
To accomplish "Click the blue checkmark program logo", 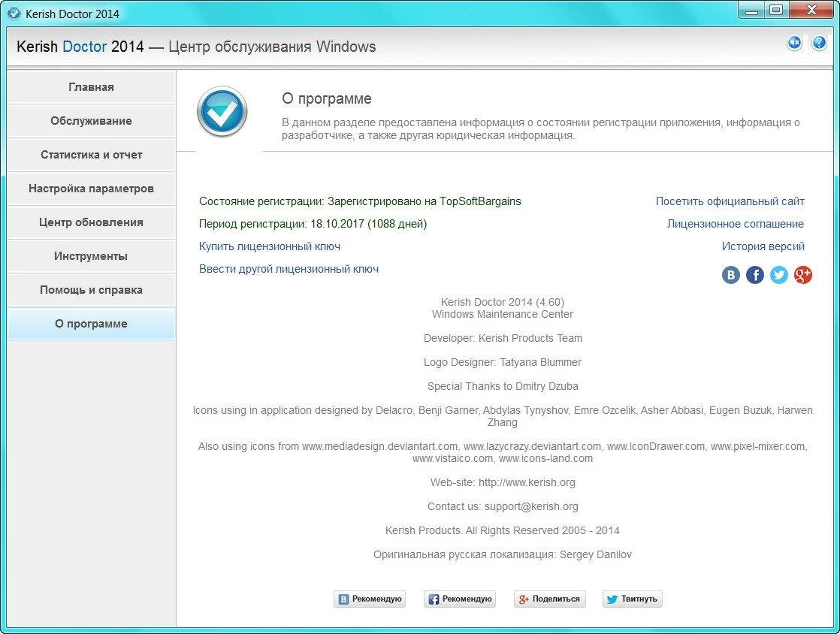I will (x=222, y=111).
